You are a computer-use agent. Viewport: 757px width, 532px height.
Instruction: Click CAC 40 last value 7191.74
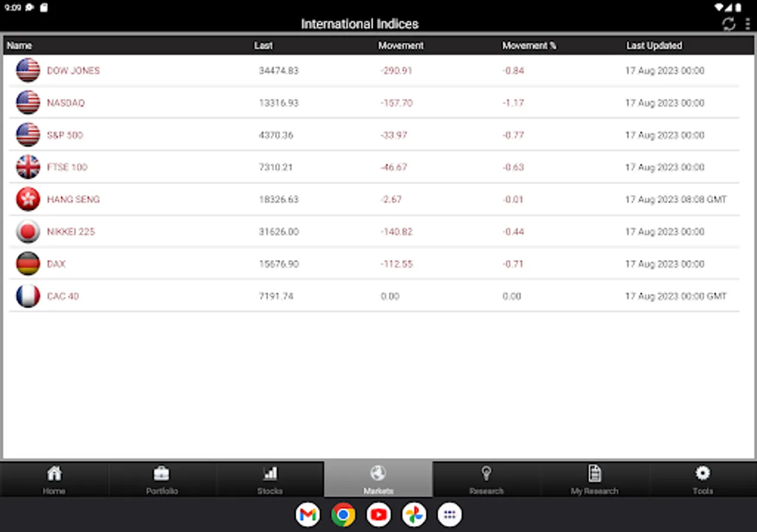click(x=276, y=296)
